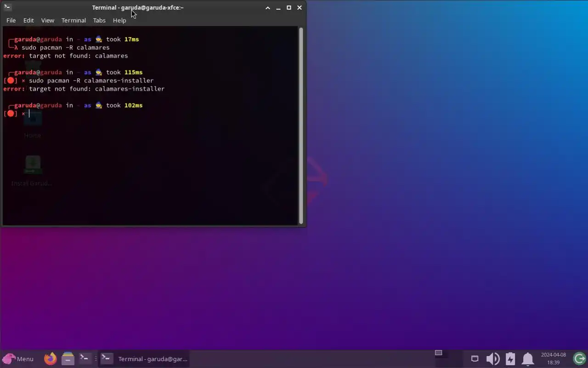The width and height of the screenshot is (588, 368).
Task: Open the Terminal menu
Action: coord(73,20)
